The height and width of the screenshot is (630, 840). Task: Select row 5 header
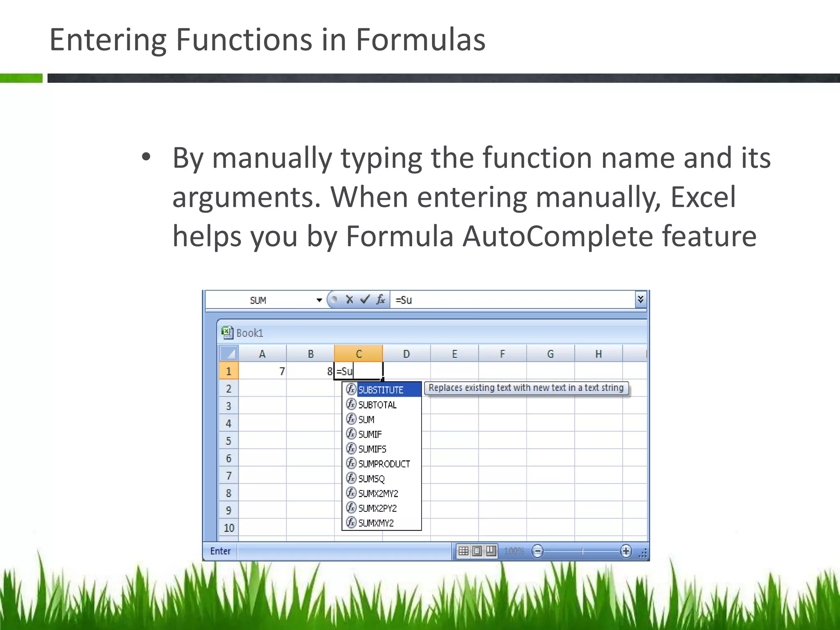pos(228,441)
